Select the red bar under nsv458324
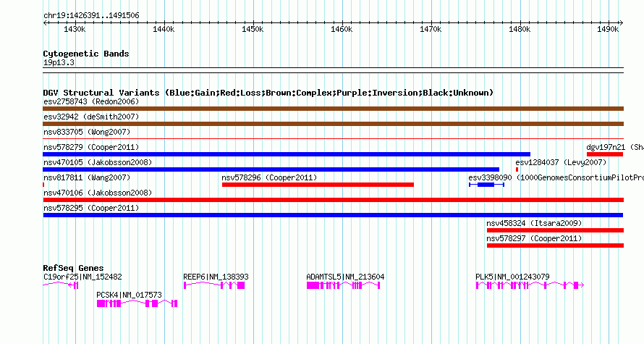644x344 pixels. pos(555,230)
